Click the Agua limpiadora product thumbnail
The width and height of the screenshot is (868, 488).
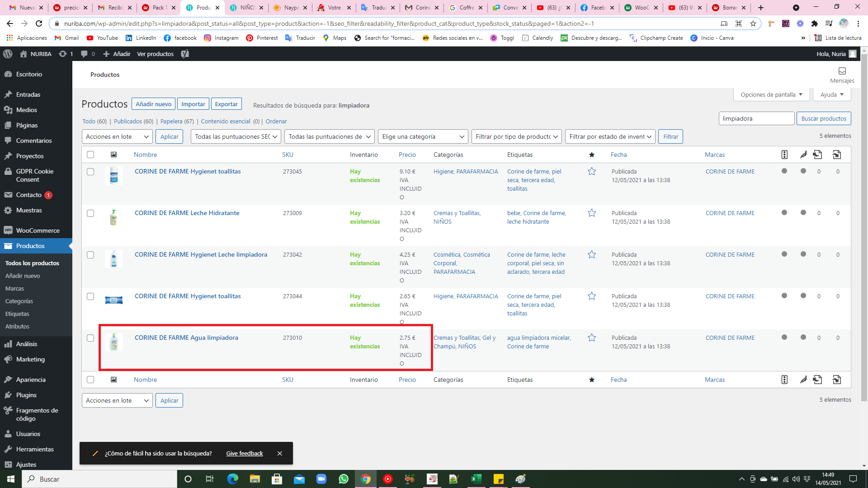click(114, 342)
